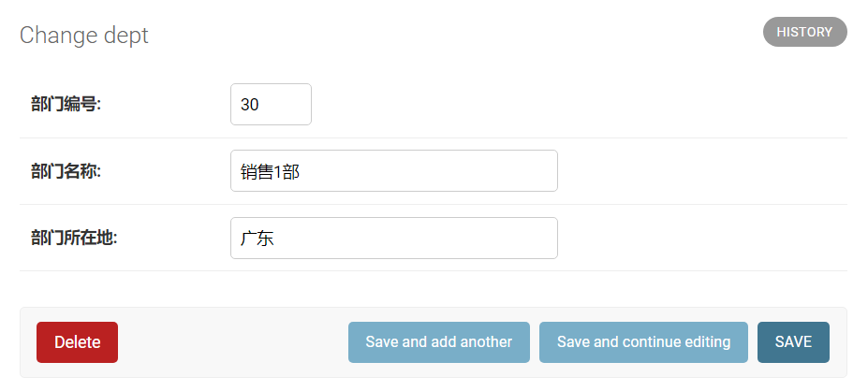
Task: Click the 部门所在地 field label
Action: pyautogui.click(x=73, y=239)
